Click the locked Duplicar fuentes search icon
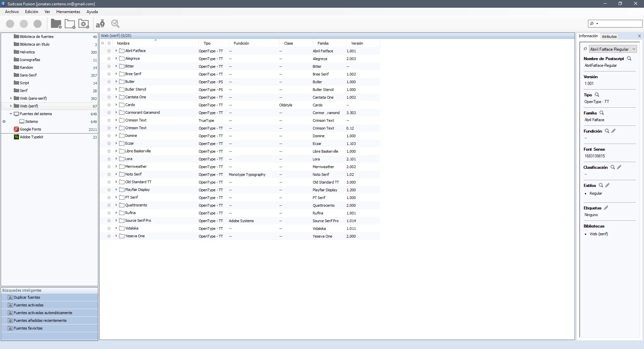The image size is (644, 349). pyautogui.click(x=10, y=297)
